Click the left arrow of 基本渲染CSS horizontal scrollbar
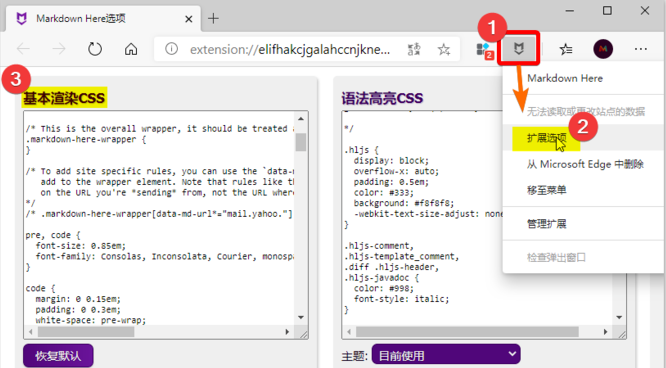Image resolution: width=666 pixels, height=368 pixels. coord(31,332)
